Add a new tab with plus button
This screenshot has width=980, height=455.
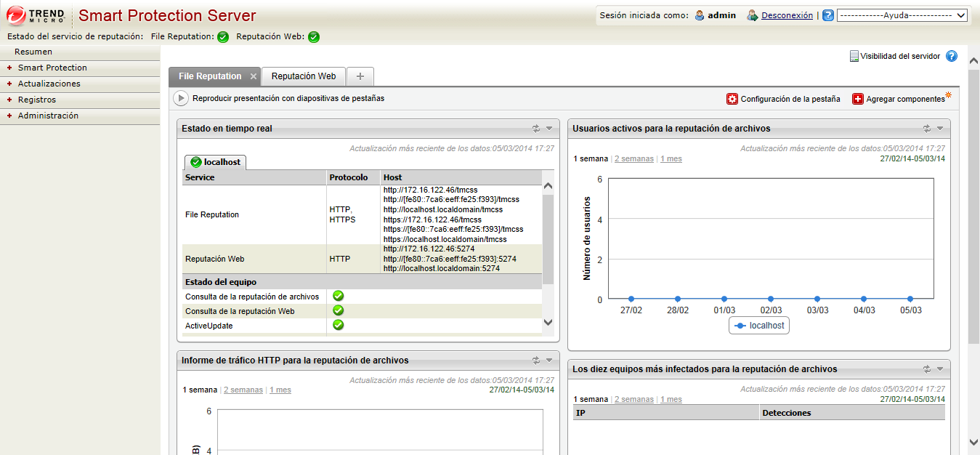pos(360,76)
